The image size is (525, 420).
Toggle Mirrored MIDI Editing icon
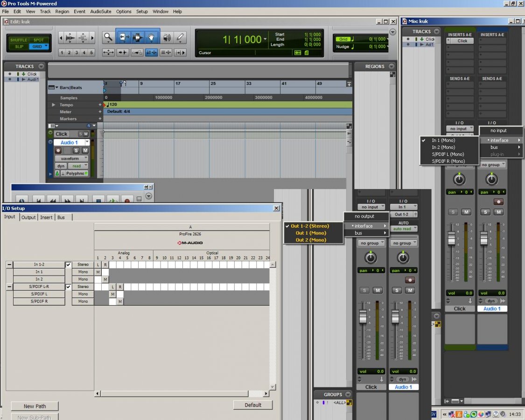(x=137, y=52)
